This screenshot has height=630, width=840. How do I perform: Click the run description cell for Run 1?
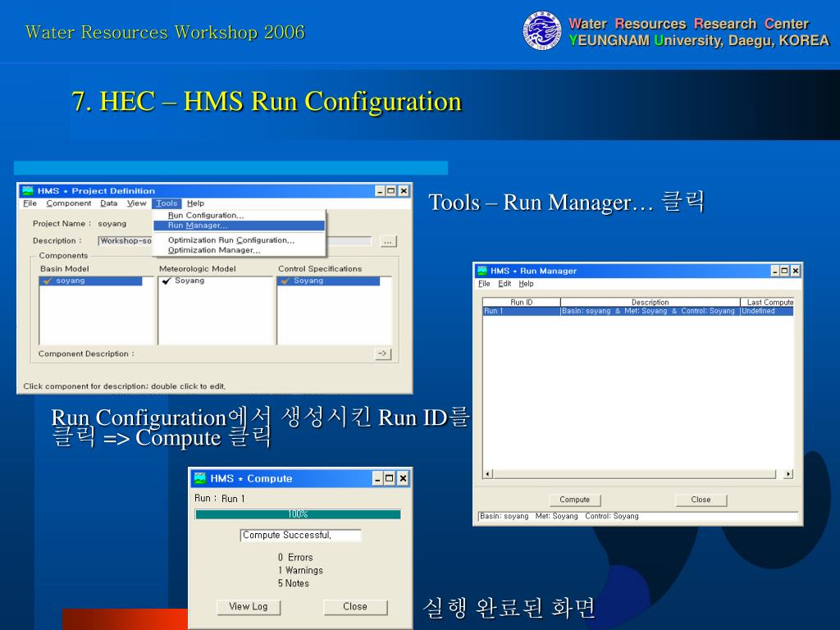click(x=650, y=311)
